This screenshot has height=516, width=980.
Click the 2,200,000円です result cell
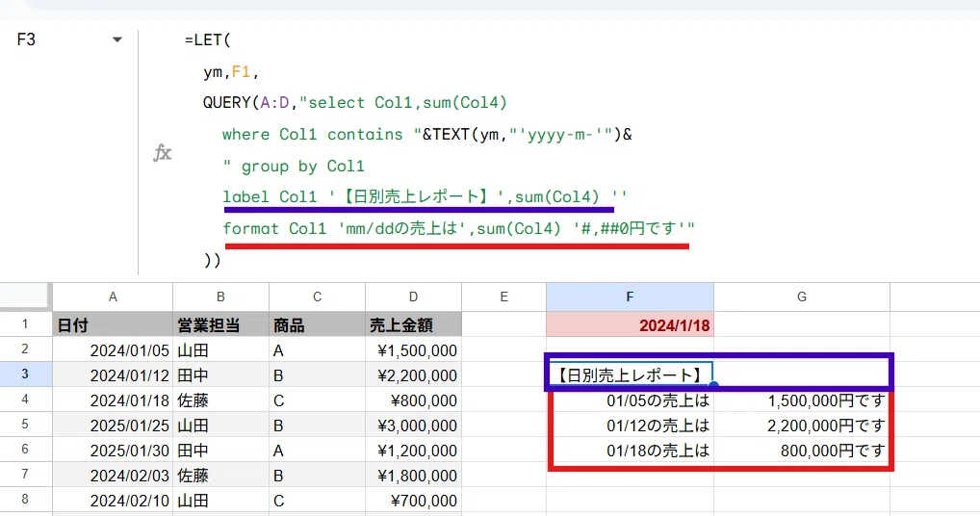pyautogui.click(x=802, y=425)
